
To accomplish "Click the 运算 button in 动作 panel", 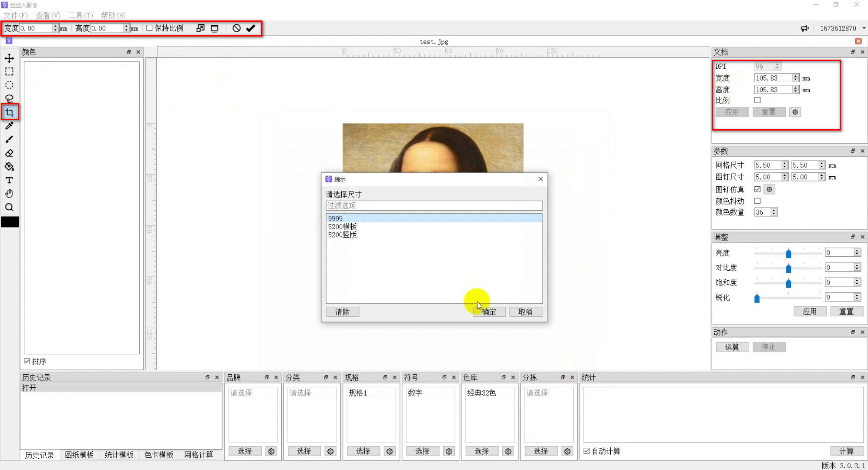I will pos(732,347).
